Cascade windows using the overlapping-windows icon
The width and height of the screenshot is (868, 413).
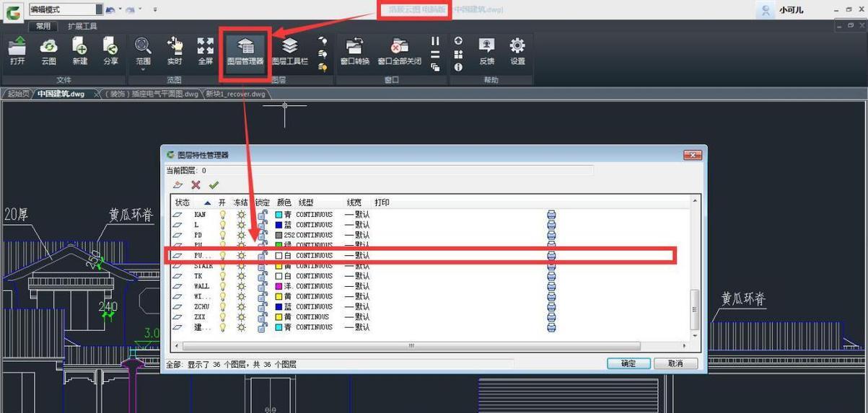[x=435, y=67]
